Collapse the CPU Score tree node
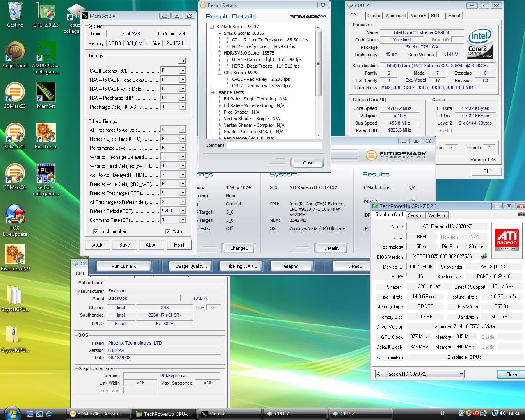Image resolution: width=525 pixels, height=420 pixels. point(220,73)
